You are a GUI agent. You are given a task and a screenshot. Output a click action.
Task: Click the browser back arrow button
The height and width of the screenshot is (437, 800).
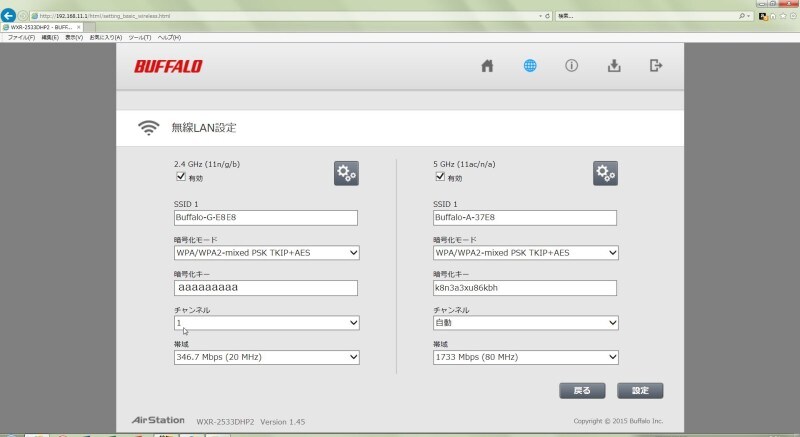8,16
